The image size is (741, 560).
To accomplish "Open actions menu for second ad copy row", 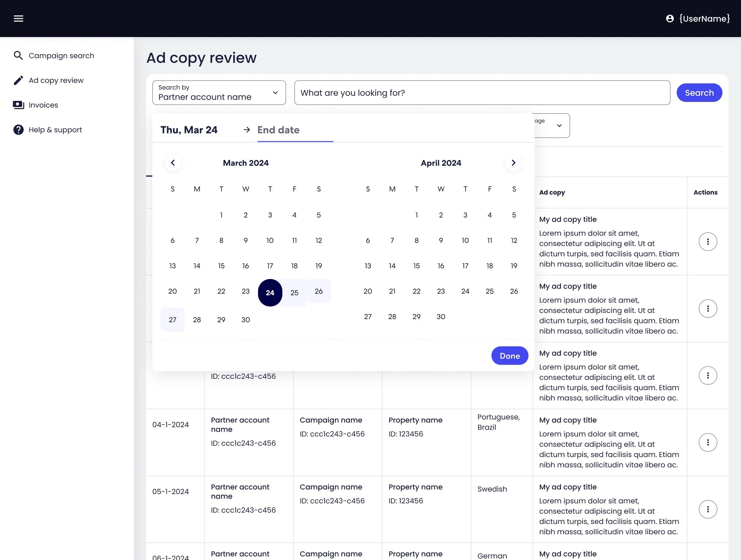I will pos(708,308).
